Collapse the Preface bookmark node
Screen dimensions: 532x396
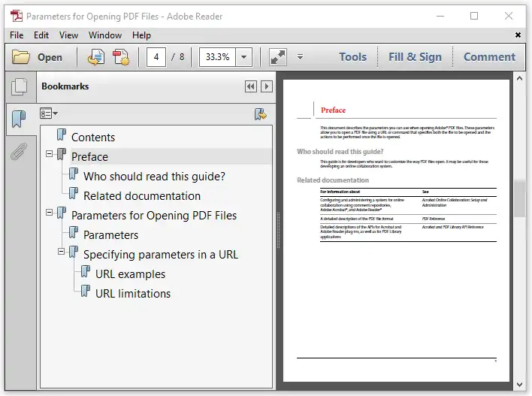coord(49,154)
